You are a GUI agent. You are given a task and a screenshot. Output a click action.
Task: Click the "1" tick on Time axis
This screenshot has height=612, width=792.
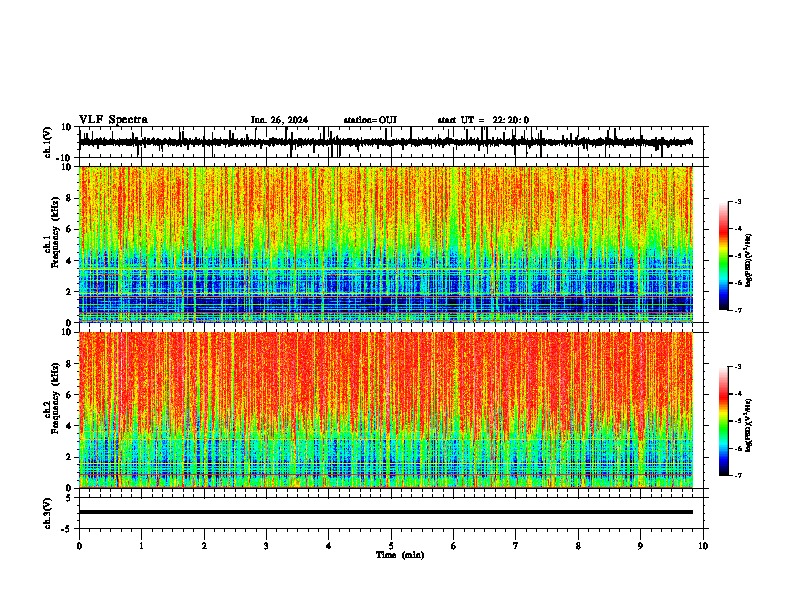[141, 546]
